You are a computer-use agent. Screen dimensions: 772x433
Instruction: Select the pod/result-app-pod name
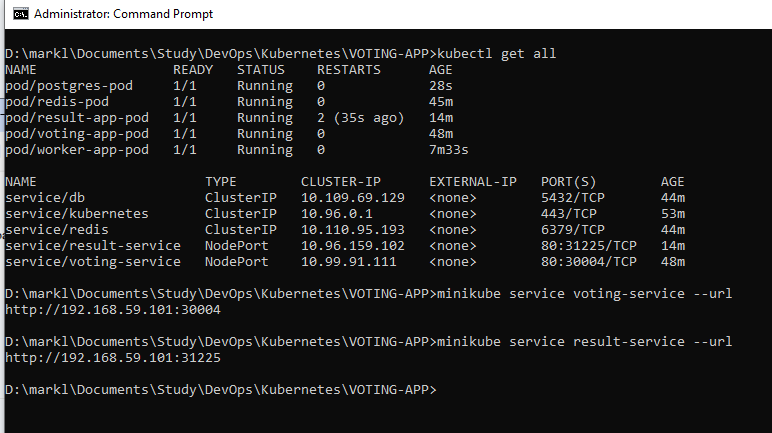pos(77,118)
